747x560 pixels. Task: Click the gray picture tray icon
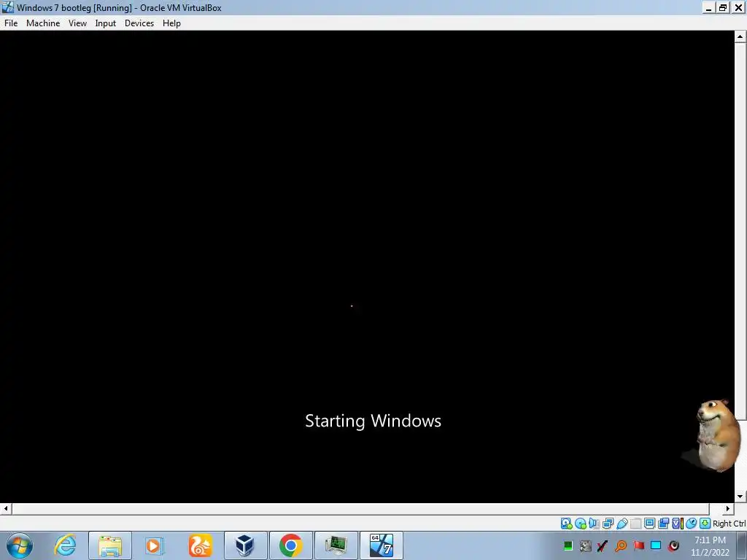click(x=586, y=545)
